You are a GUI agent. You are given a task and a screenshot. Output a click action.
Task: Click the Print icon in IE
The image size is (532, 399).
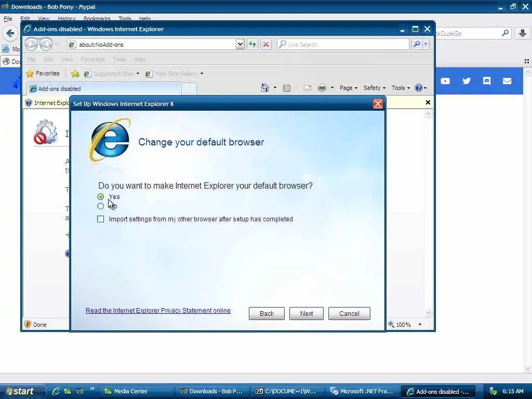[322, 88]
